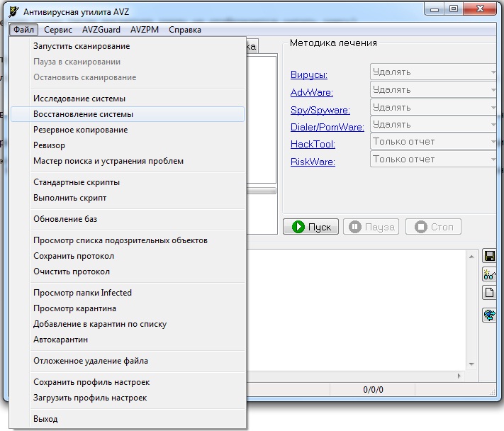The height and width of the screenshot is (431, 504).
Task: Open Просмотр карантина menu entry
Action: click(x=128, y=308)
